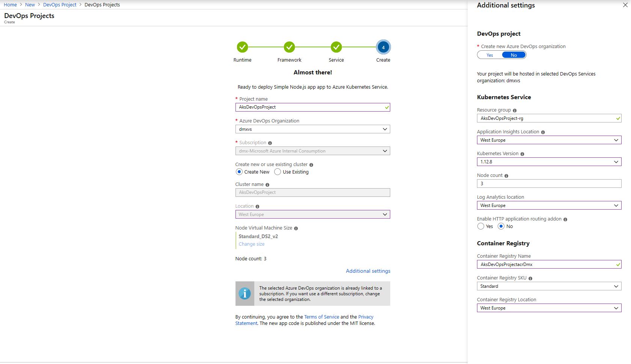The image size is (631, 364).
Task: Click Change size link for node VM
Action: (x=252, y=244)
